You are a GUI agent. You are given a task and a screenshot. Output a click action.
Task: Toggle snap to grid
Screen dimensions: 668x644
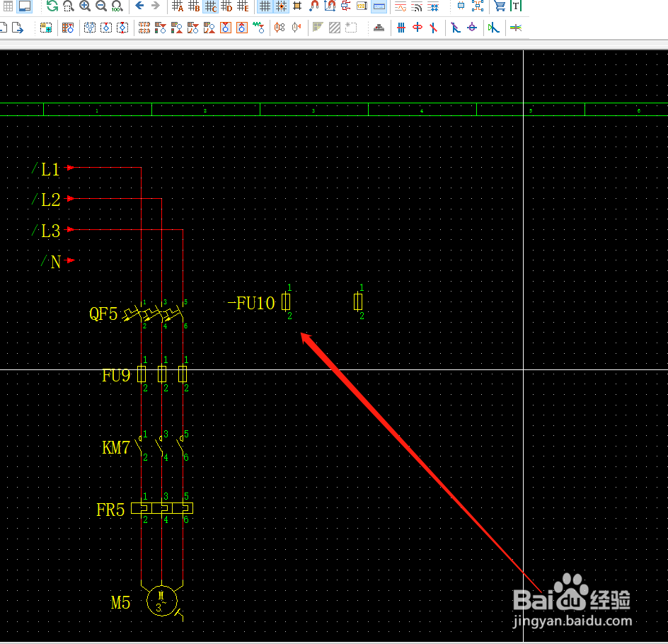pyautogui.click(x=281, y=6)
